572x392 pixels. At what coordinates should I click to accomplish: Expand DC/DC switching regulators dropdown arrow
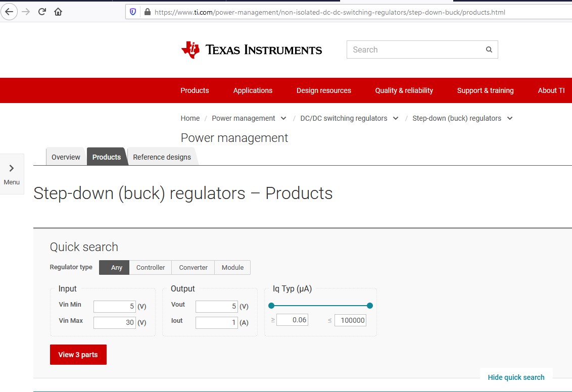(x=396, y=118)
